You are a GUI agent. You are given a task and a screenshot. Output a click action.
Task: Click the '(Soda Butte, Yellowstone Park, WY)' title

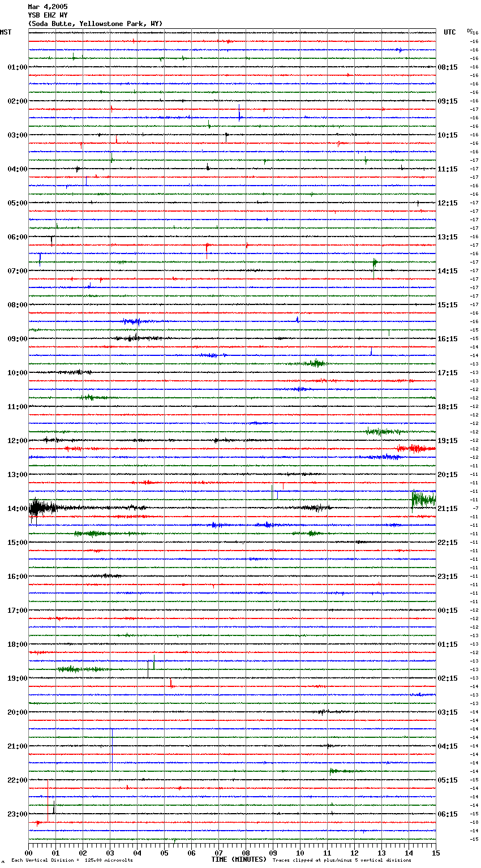point(95,24)
